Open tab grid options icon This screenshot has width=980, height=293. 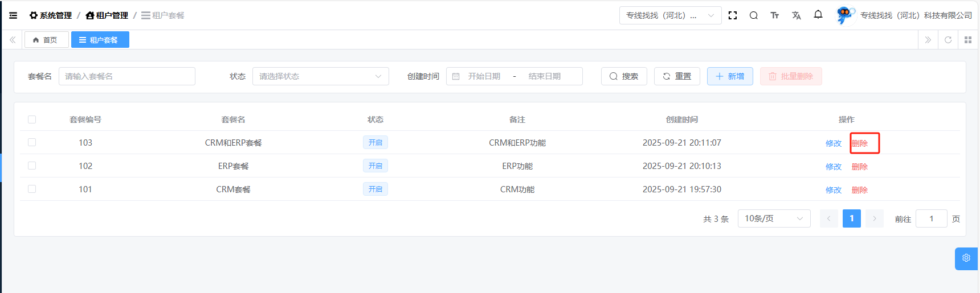(x=967, y=40)
